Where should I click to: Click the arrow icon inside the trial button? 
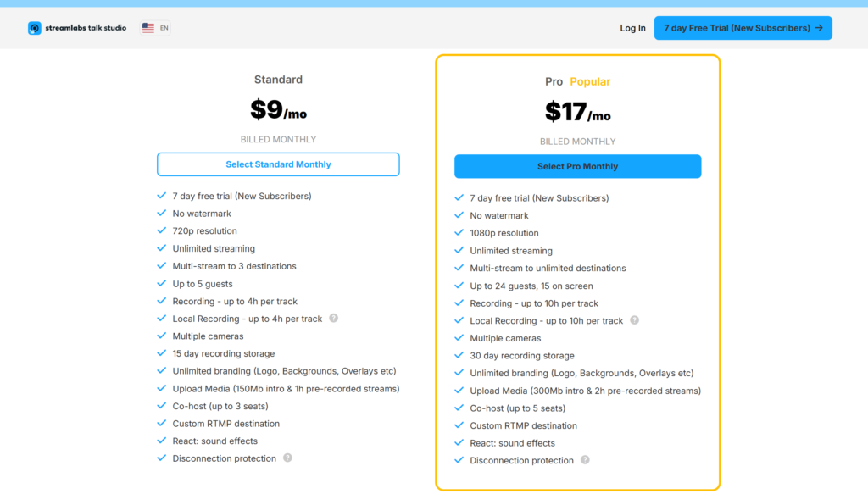[818, 27]
